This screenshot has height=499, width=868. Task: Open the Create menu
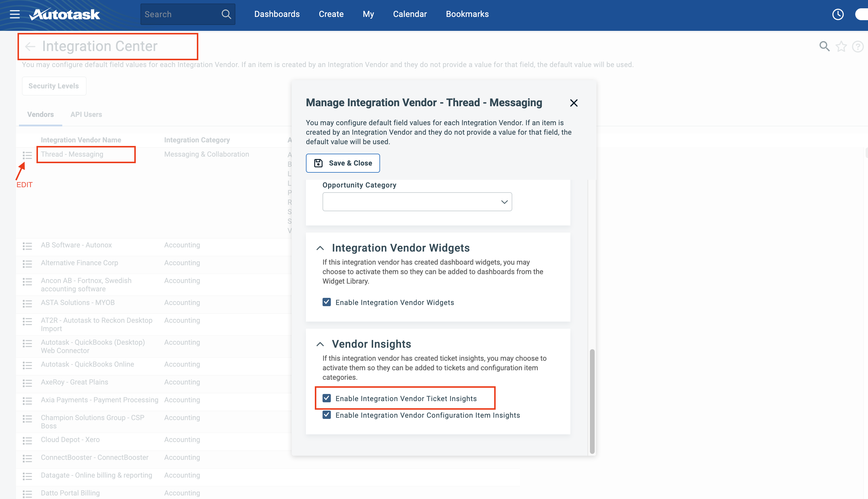click(x=331, y=14)
